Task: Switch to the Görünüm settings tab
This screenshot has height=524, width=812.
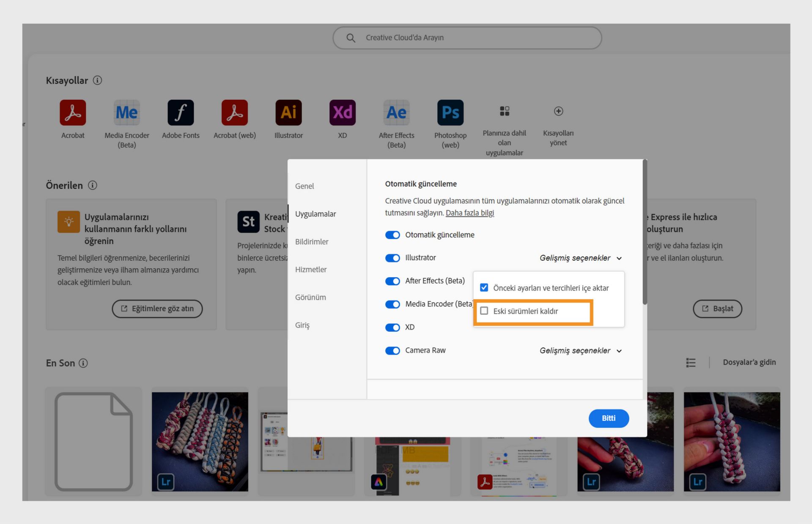Action: pyautogui.click(x=310, y=297)
